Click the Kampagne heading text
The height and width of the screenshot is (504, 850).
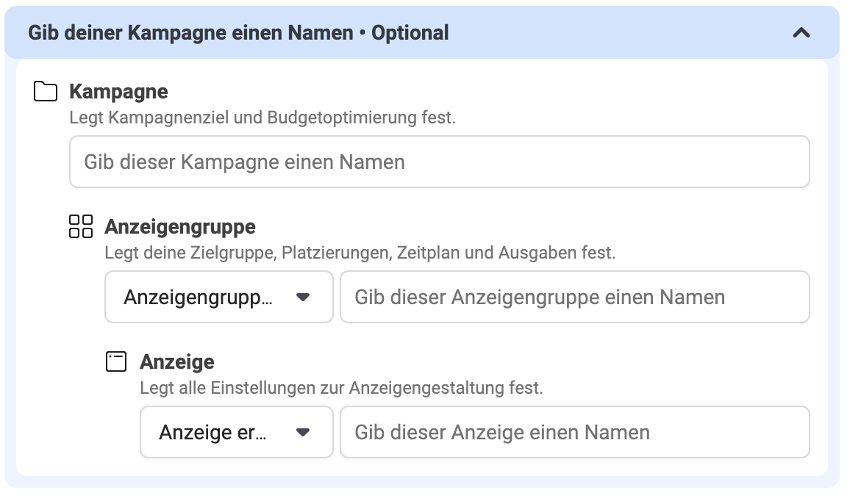[118, 92]
